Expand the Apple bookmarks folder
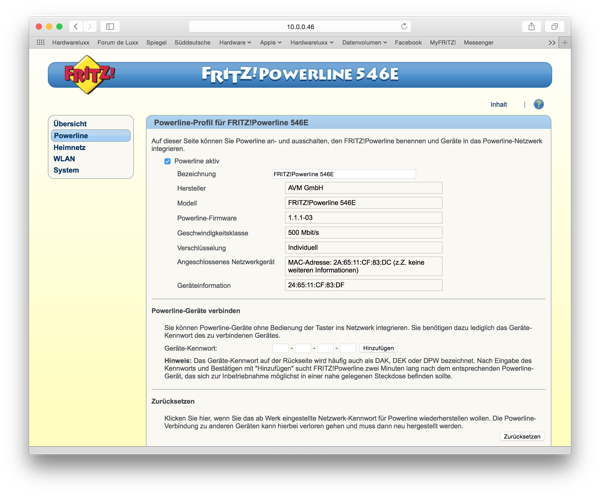 tap(271, 42)
